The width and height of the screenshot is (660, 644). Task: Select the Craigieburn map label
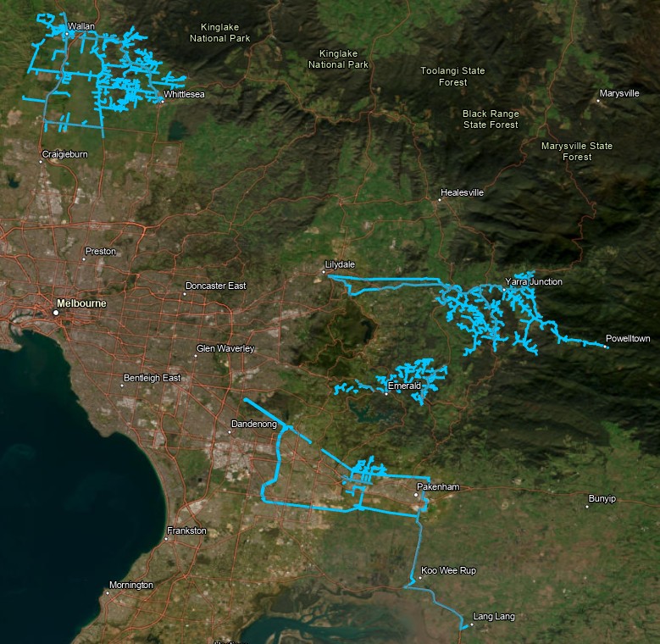(64, 154)
